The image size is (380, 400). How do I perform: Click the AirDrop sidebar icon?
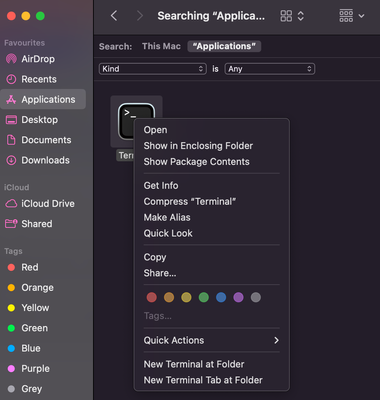pyautogui.click(x=11, y=59)
